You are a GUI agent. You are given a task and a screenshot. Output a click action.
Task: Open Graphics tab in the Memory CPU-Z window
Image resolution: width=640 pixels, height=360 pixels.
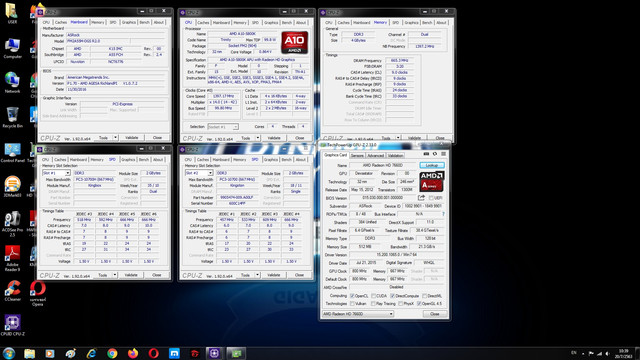coord(411,22)
